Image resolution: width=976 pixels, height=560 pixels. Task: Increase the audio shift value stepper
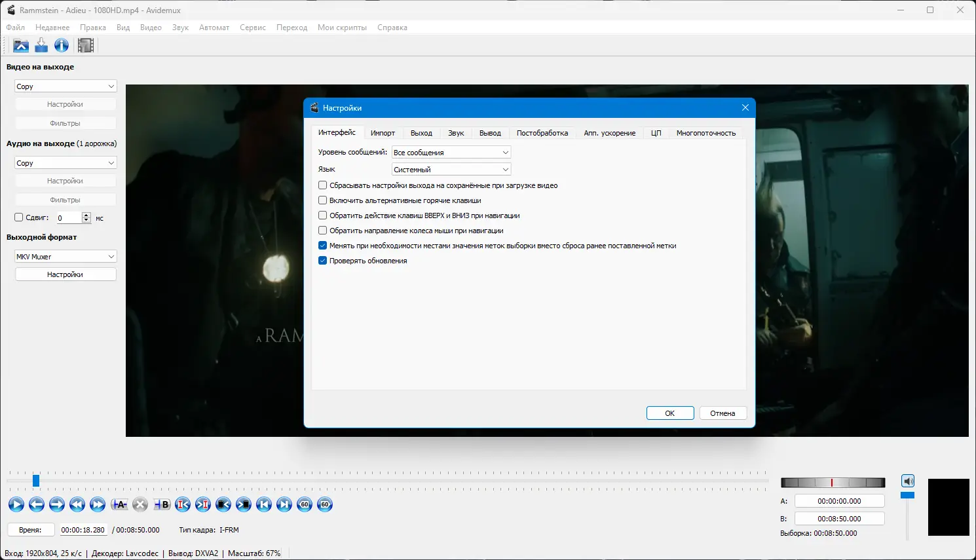[x=86, y=215]
